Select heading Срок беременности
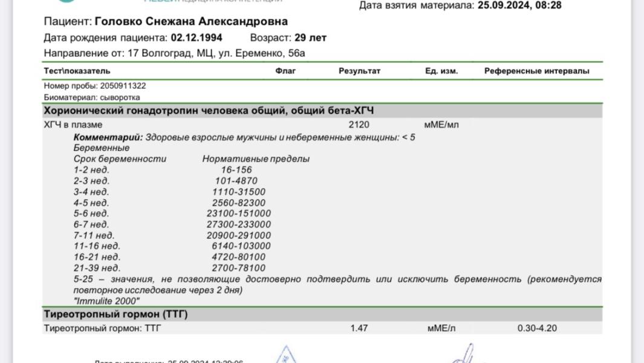The width and height of the screenshot is (644, 363). (x=120, y=159)
